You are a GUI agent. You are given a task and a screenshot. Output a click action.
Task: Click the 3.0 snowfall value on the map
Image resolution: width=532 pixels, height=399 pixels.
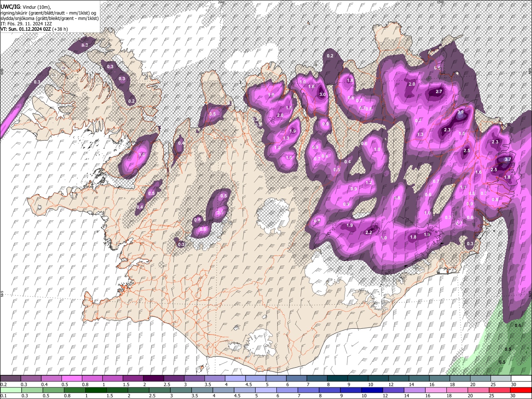(322, 94)
